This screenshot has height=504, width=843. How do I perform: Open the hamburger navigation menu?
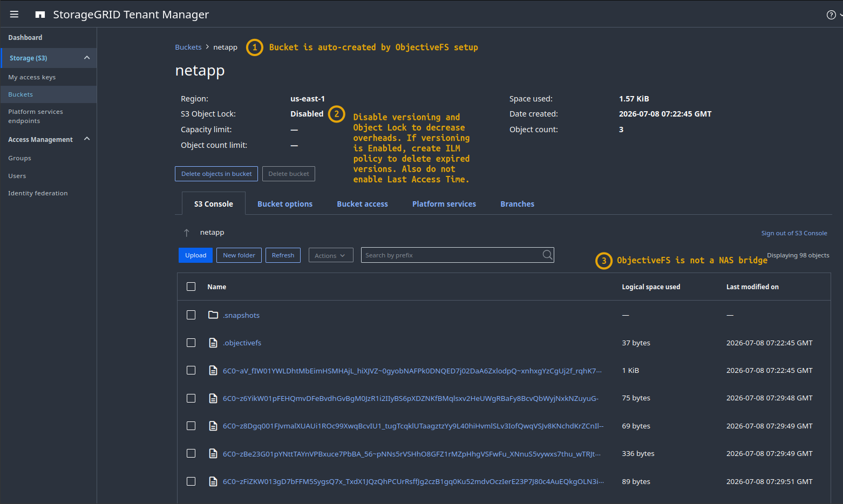click(x=15, y=15)
